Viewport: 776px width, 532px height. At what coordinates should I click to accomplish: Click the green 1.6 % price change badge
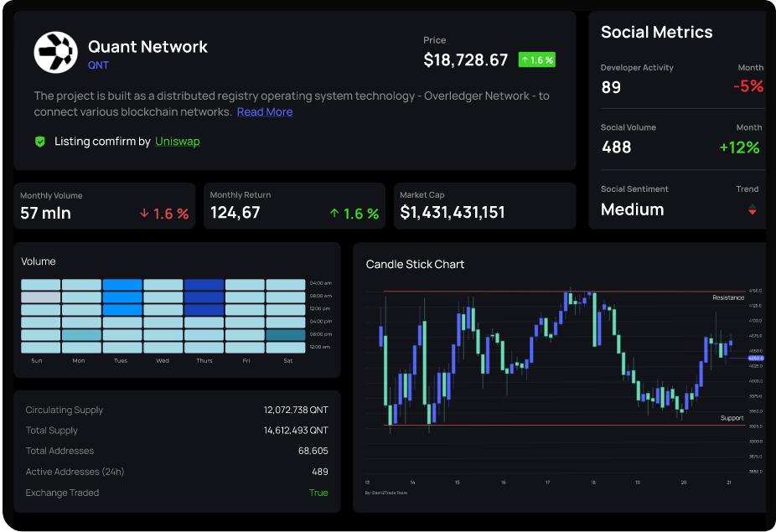pyautogui.click(x=536, y=59)
